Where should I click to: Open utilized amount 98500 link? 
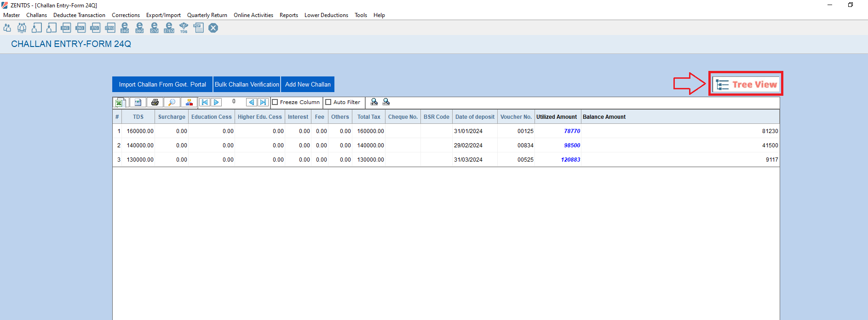pos(572,145)
